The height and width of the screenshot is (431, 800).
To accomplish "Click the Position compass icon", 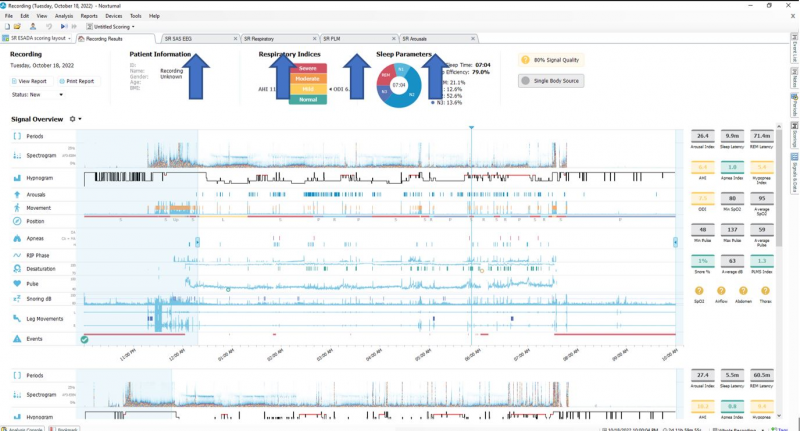I will coord(17,221).
